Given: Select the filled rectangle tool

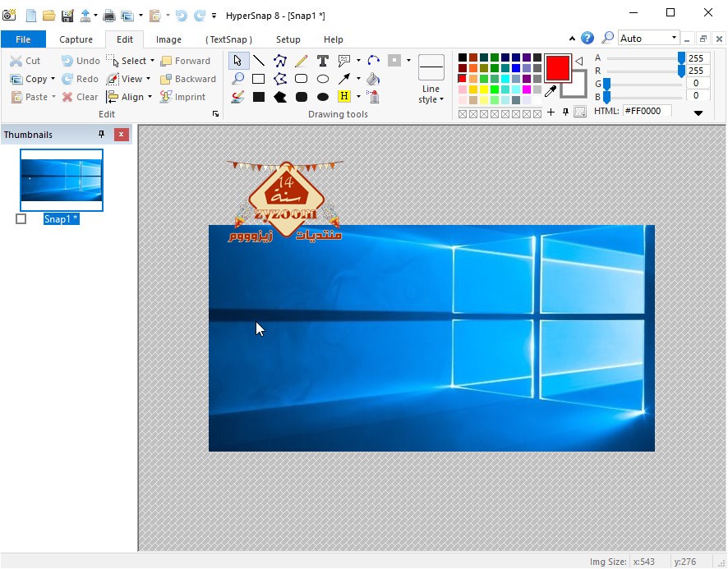Looking at the screenshot, I should pyautogui.click(x=259, y=97).
